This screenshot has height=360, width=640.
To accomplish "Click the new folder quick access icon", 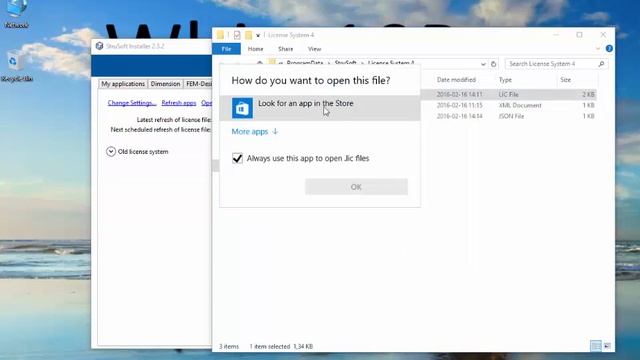I will click(248, 35).
